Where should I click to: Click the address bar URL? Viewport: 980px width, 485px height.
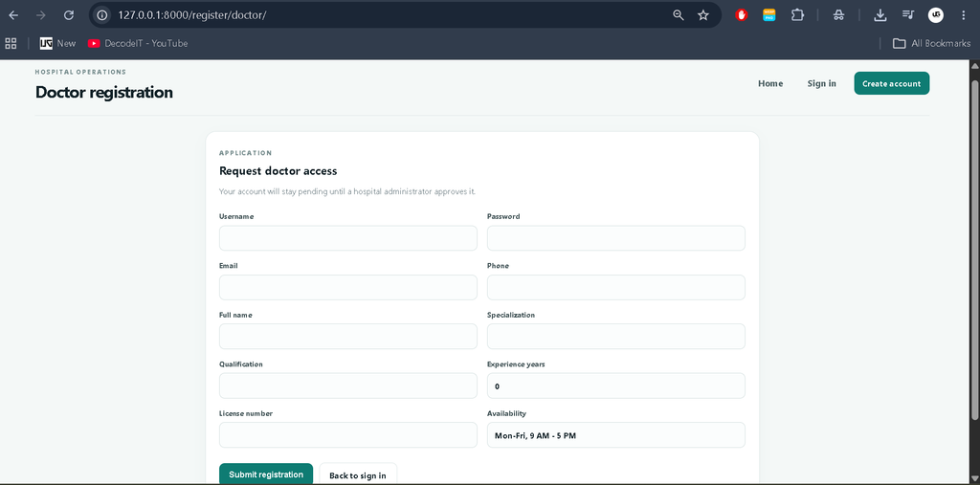tap(191, 15)
